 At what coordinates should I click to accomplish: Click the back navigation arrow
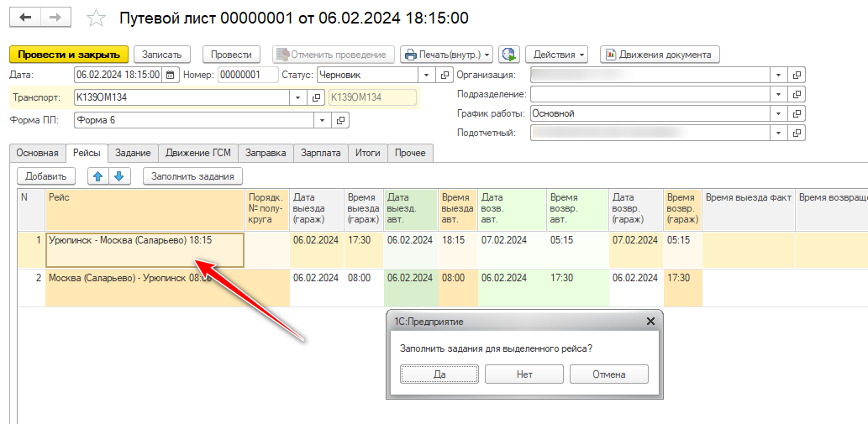point(24,18)
